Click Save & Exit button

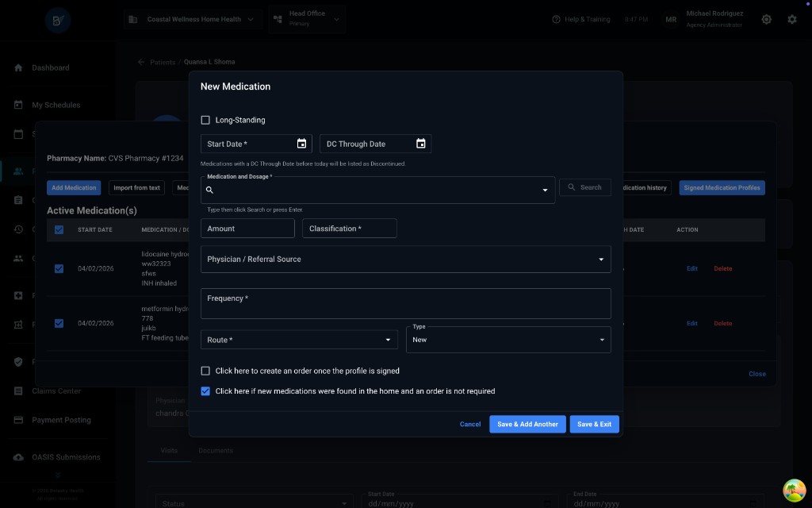click(x=594, y=424)
